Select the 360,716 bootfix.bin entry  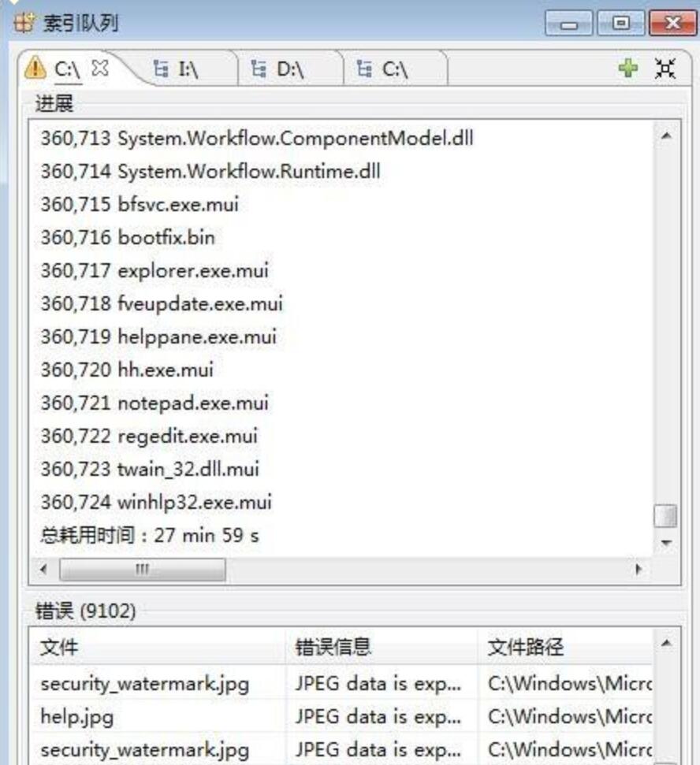pyautogui.click(x=128, y=237)
